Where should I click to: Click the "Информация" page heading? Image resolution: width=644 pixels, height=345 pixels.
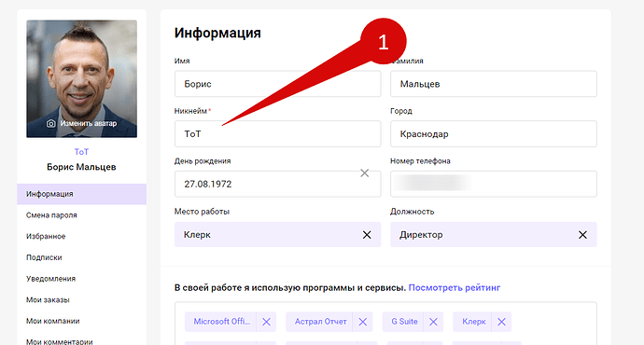[x=217, y=33]
